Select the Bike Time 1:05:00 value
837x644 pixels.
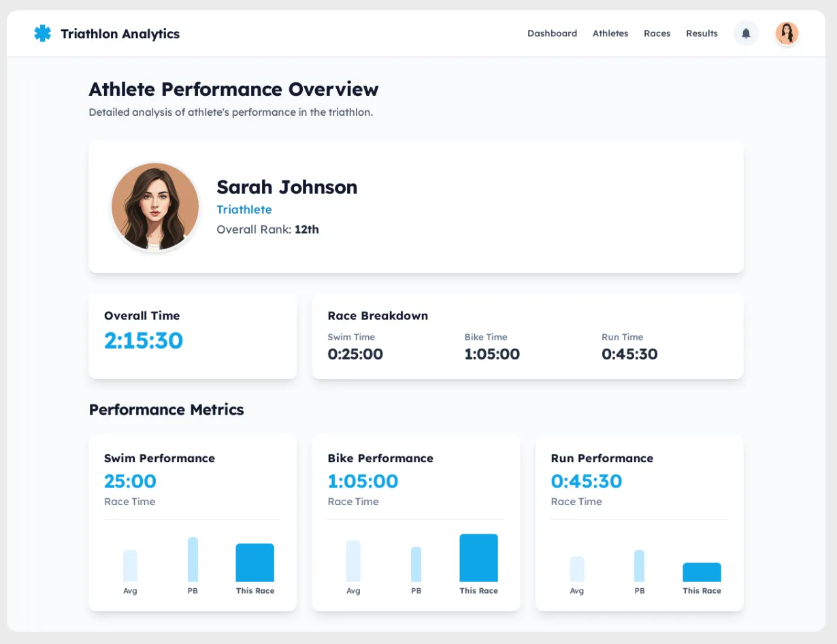(492, 354)
